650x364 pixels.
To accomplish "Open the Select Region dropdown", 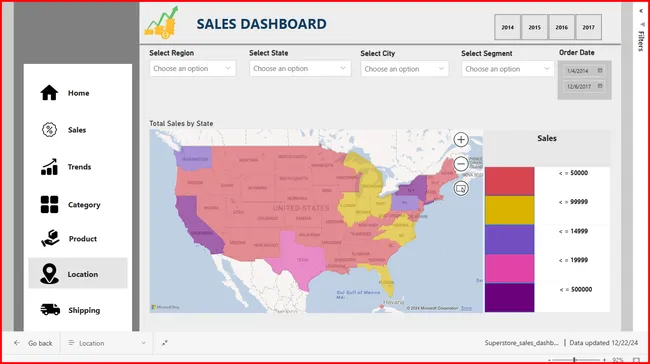I will 193,68.
